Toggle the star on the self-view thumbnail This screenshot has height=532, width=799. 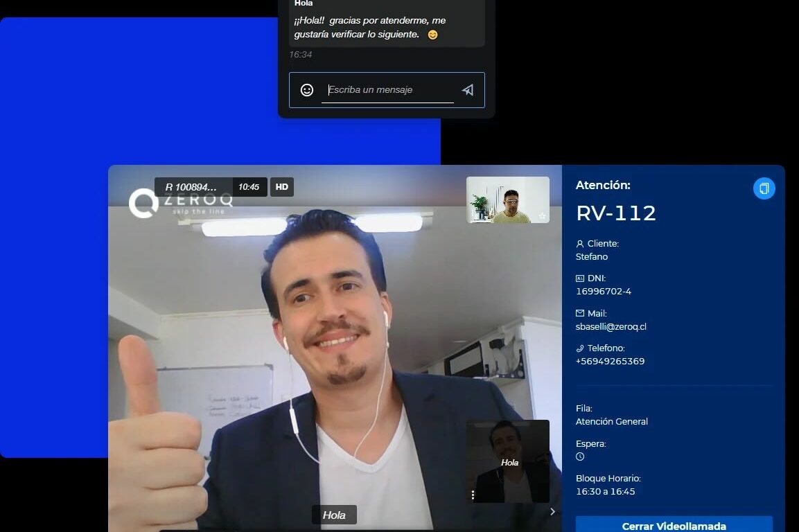(543, 215)
